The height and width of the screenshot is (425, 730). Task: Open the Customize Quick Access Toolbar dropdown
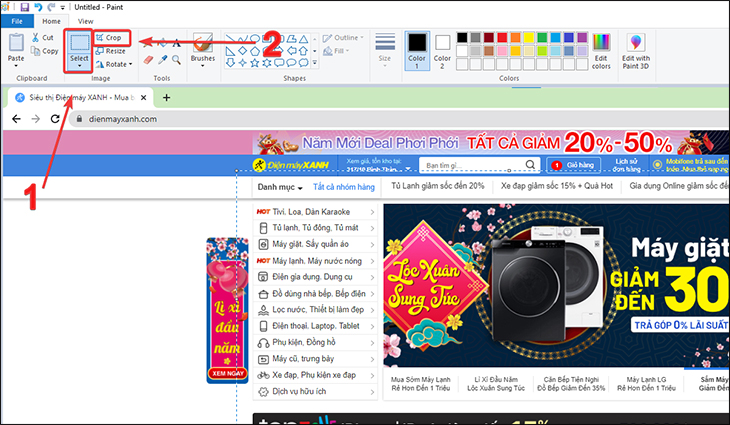click(x=62, y=7)
